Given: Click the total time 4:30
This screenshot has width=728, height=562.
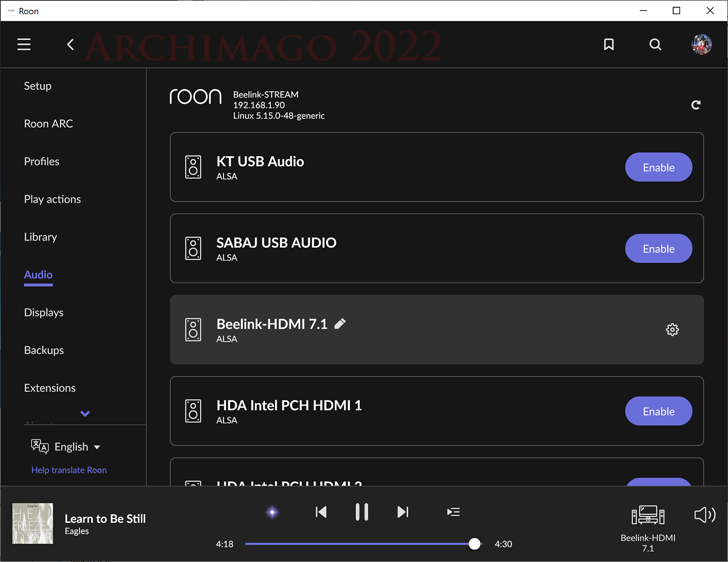Looking at the screenshot, I should click(x=503, y=544).
